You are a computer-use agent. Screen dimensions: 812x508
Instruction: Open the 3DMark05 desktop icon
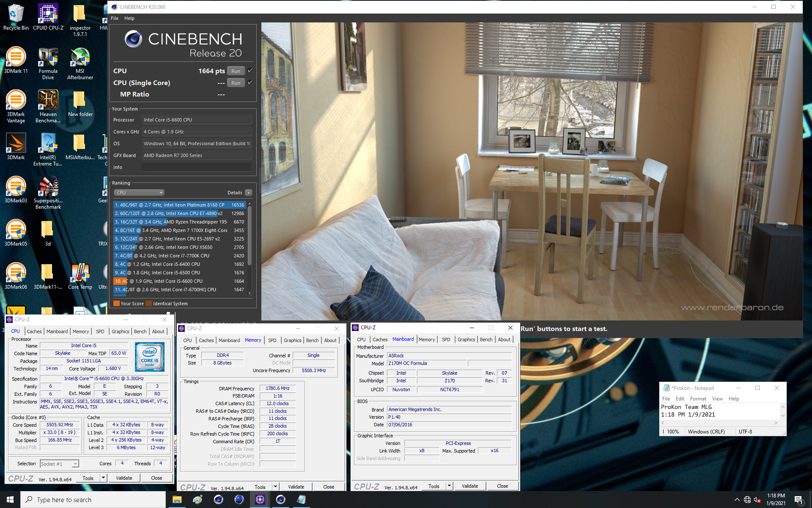(16, 233)
